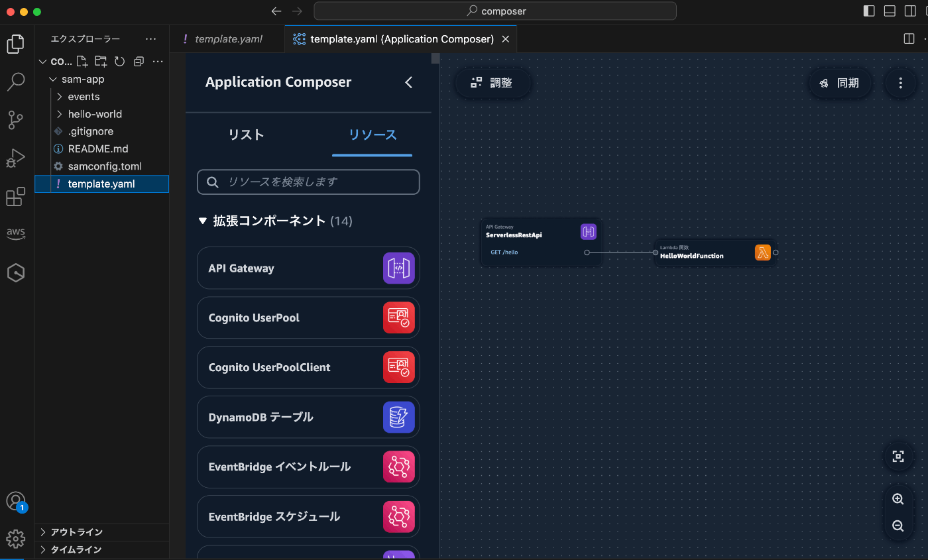Viewport: 928px width, 560px height.
Task: Click the HelloWorldFunction output port
Action: 776,252
